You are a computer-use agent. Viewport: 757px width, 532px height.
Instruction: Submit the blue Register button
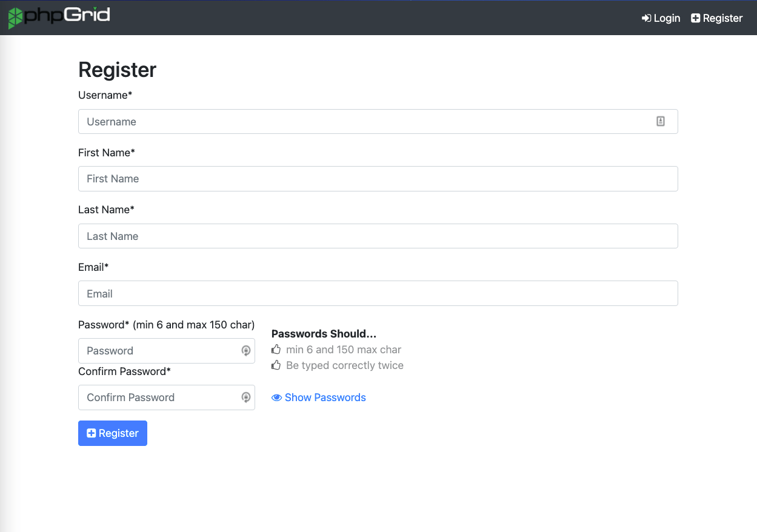pos(113,433)
